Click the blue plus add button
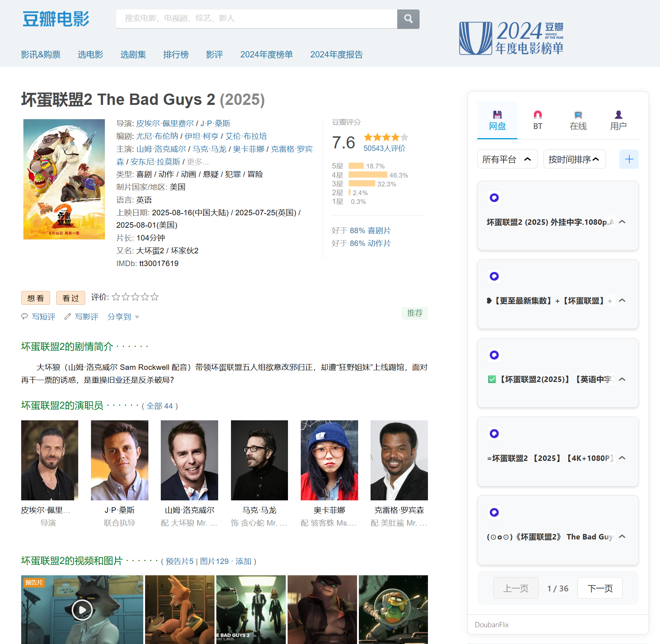The height and width of the screenshot is (644, 660). pyautogui.click(x=629, y=159)
